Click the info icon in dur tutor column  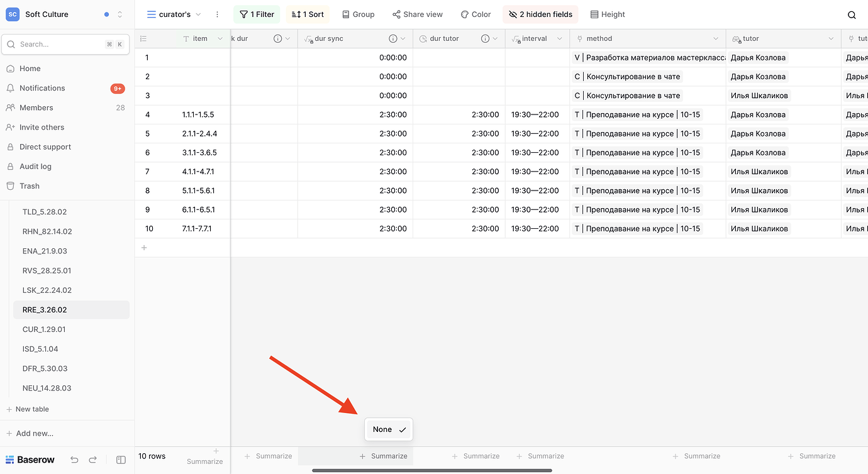click(486, 39)
